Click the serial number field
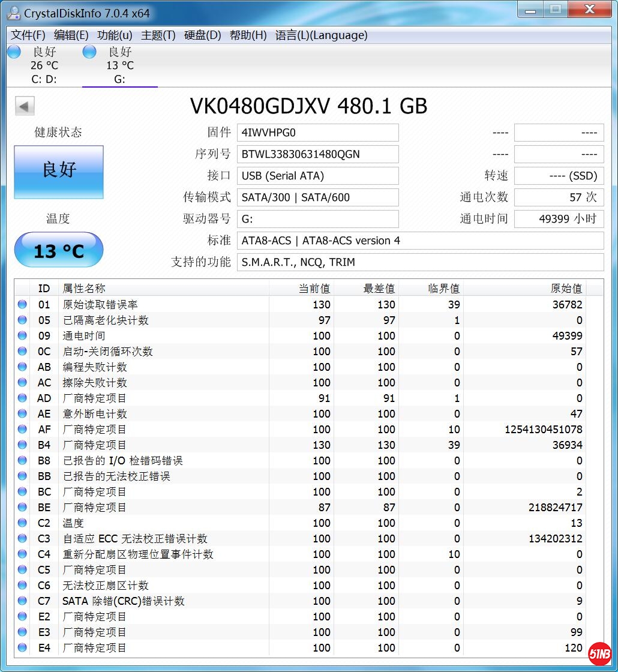618x672 pixels. (317, 154)
